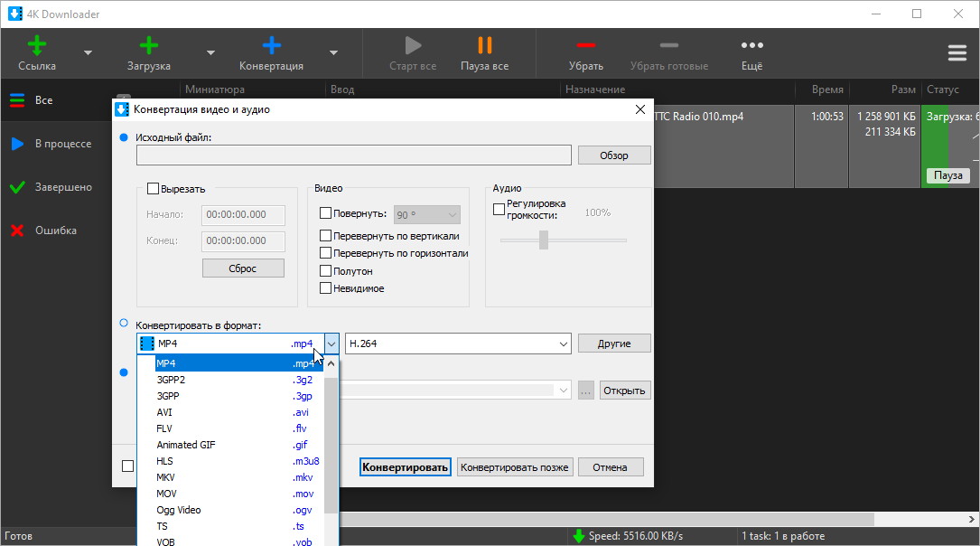This screenshot has height=546, width=980.
Task: Show Завершено filter in sidebar
Action: click(x=56, y=187)
